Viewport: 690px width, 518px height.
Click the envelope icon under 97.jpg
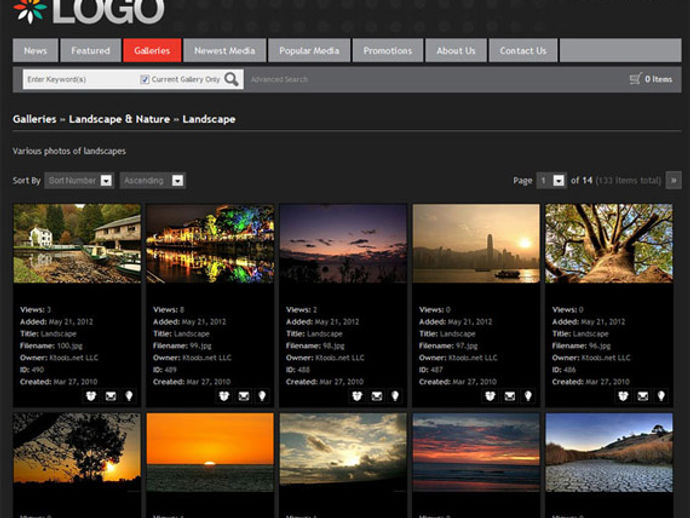pyautogui.click(x=510, y=396)
